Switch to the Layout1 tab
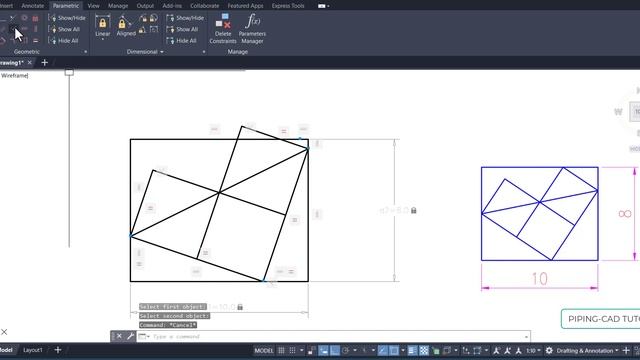Image resolution: width=640 pixels, height=360 pixels. pos(33,350)
